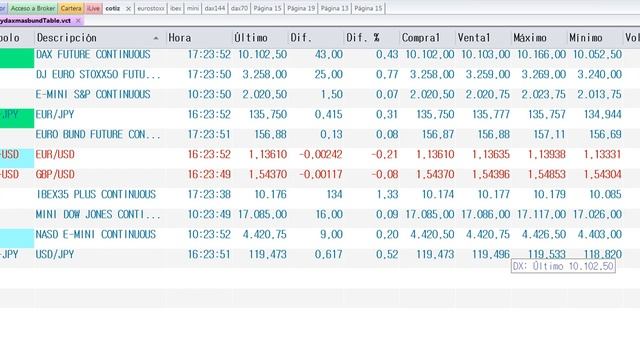This screenshot has width=640, height=360.
Task: Select EUR/JPY in the Descripción column
Action: point(55,114)
